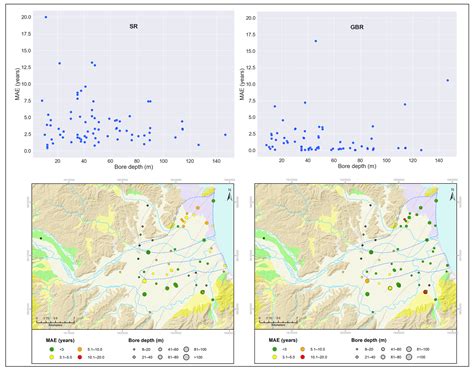Select the green <3 swatch in left legend
The height and width of the screenshot is (372, 474).
click(52, 349)
